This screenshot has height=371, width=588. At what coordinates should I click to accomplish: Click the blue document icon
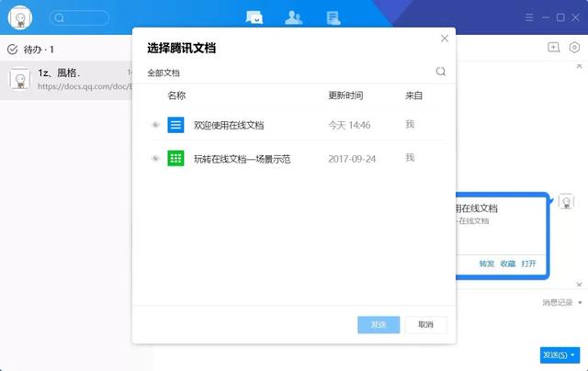coord(175,125)
